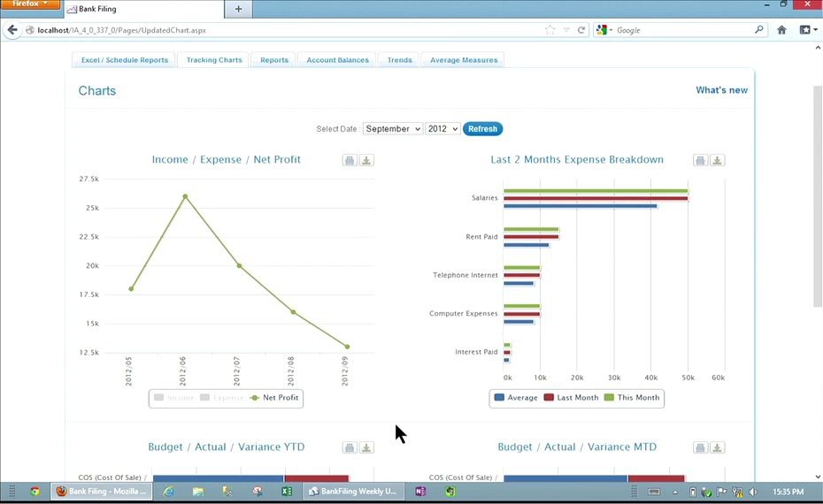
Task: Switch to Tracking Charts tab
Action: 214,60
